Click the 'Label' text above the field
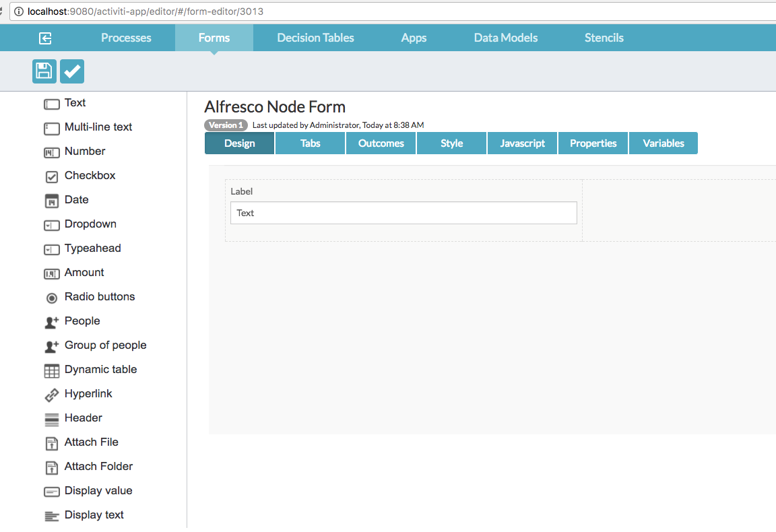The width and height of the screenshot is (776, 532). [x=242, y=191]
